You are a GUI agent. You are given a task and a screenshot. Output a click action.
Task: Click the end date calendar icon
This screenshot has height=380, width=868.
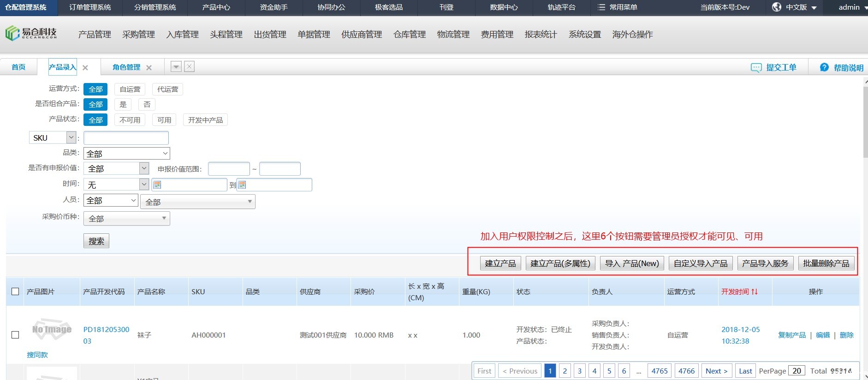[x=242, y=185]
